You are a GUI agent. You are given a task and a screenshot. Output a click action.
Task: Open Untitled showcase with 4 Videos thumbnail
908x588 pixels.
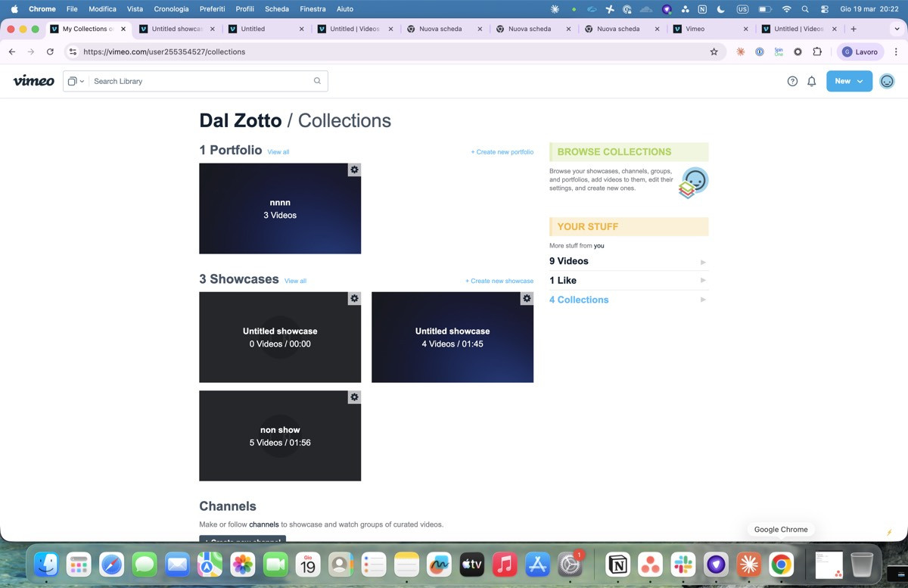[452, 338]
